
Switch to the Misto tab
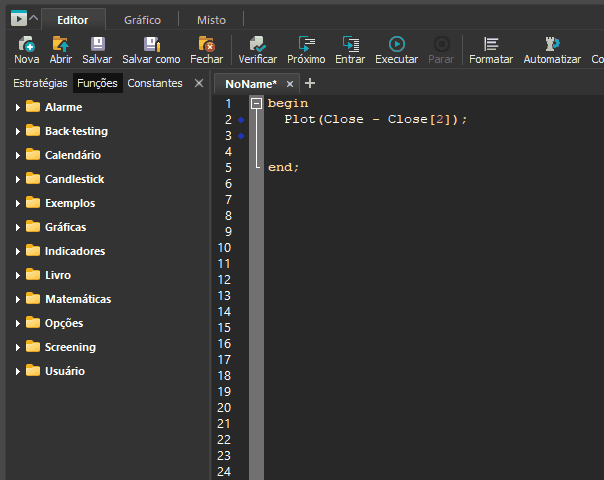(x=211, y=20)
